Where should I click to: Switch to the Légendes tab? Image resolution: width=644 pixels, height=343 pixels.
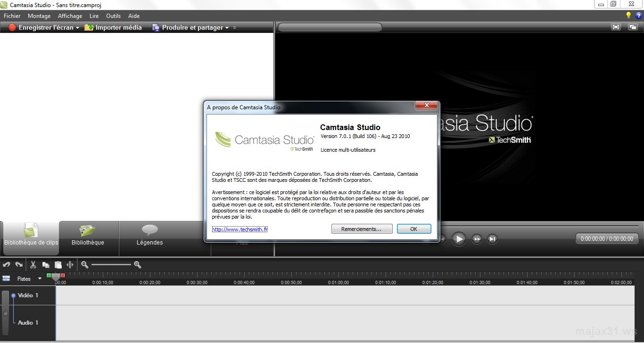(x=149, y=238)
